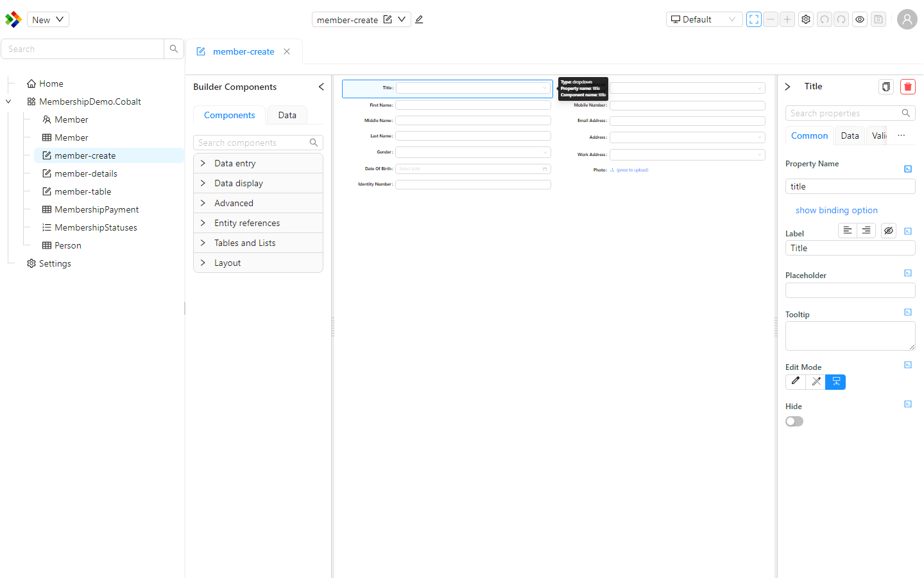Open the Work Address dropdown on canvas

687,155
